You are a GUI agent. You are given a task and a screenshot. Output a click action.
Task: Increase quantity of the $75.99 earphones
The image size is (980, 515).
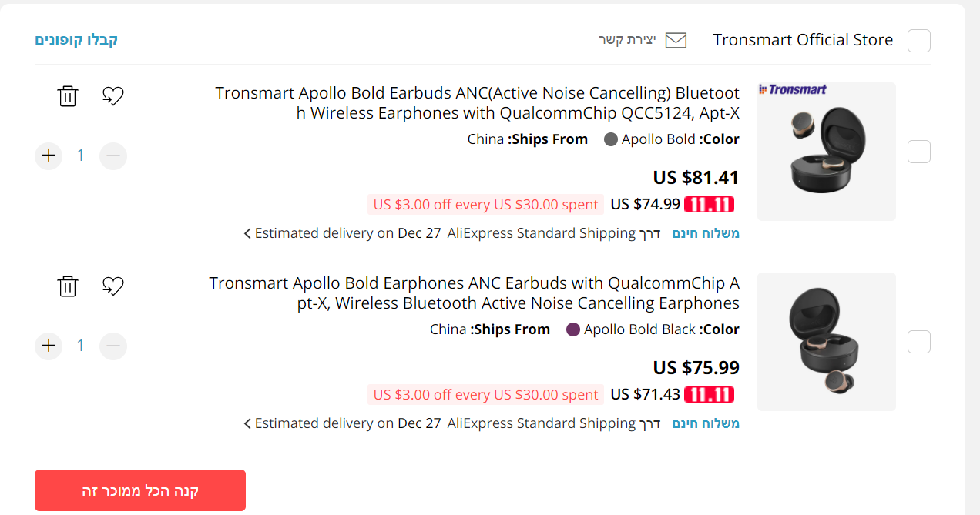[x=49, y=346]
